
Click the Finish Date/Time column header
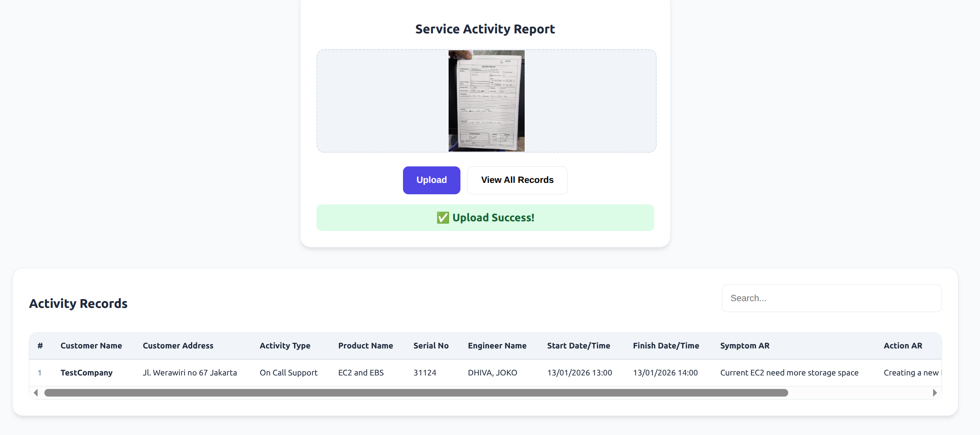[x=666, y=346]
